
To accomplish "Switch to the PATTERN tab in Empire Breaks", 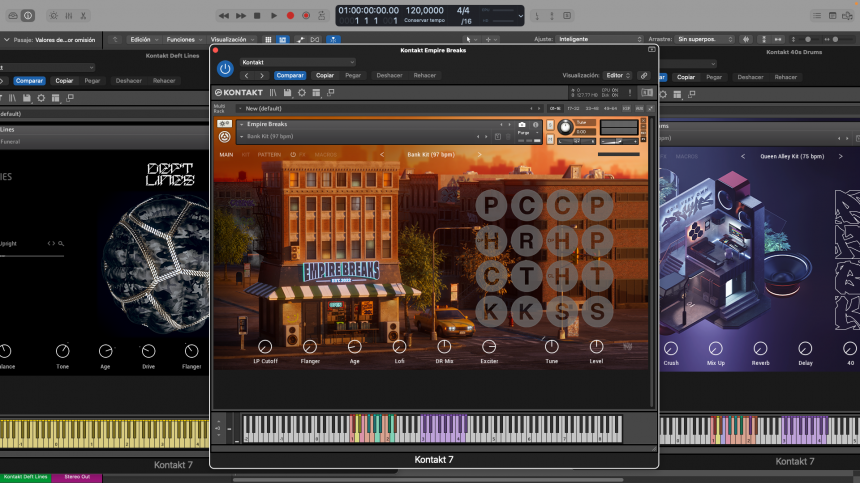I will pyautogui.click(x=269, y=155).
